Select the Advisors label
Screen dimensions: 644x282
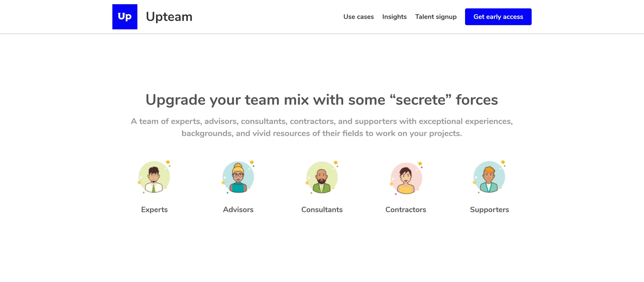click(x=238, y=210)
